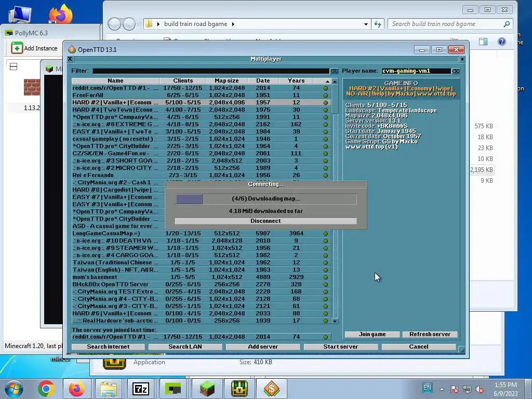Open Firefox from the taskbar

point(77,389)
